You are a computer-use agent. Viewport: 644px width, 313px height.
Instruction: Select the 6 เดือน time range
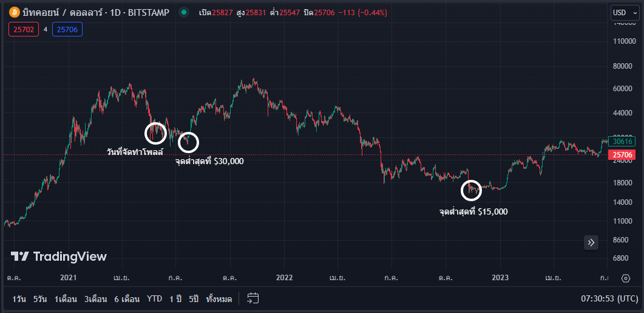(x=127, y=299)
